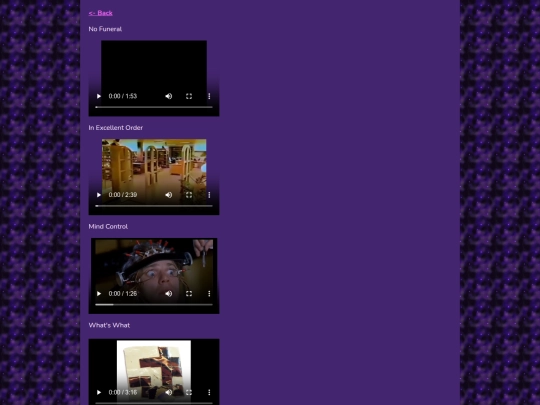Go back via the '<- Back' link
This screenshot has width=540, height=405.
tap(101, 13)
